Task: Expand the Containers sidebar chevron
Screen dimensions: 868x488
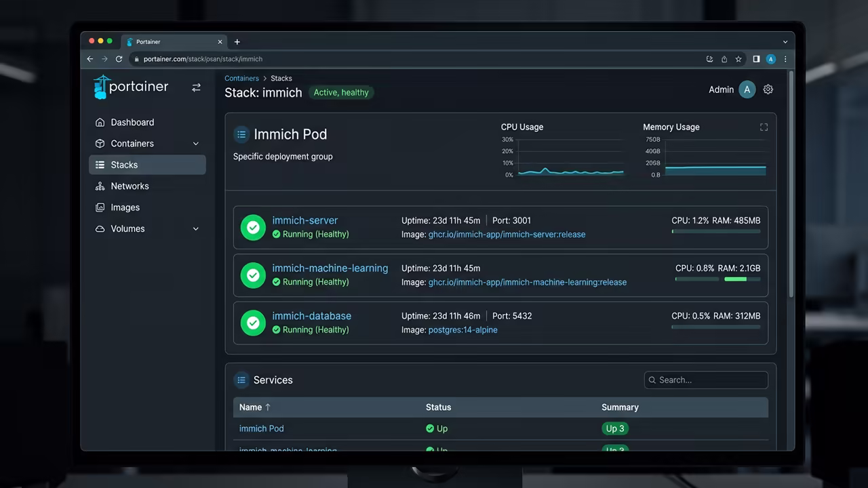Action: pyautogui.click(x=196, y=144)
